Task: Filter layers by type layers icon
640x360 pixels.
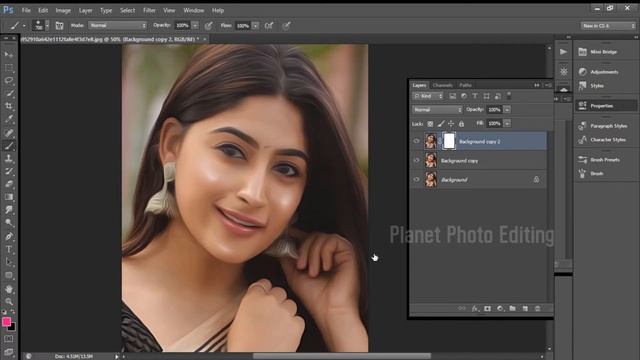Action: point(475,96)
